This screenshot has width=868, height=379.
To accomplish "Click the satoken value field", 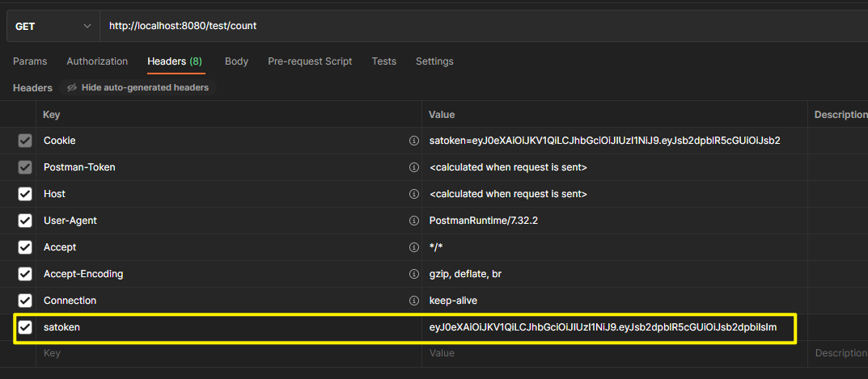I will pyautogui.click(x=603, y=327).
